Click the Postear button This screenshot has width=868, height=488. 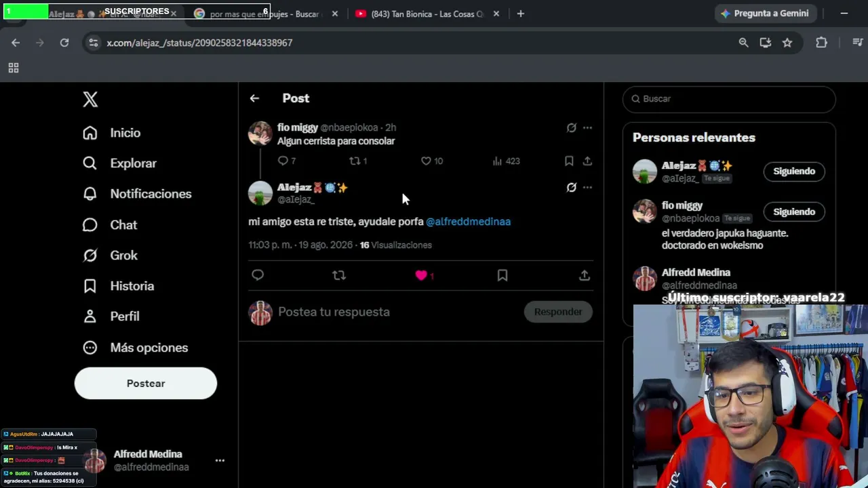tap(146, 384)
